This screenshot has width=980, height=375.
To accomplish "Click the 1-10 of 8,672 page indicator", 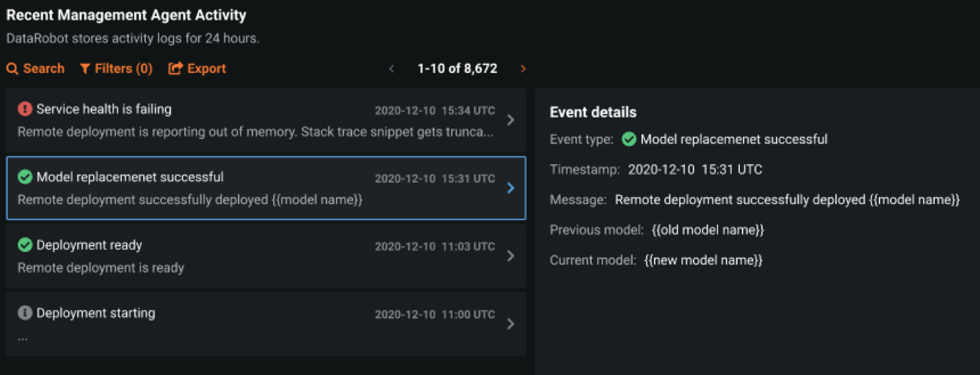I will tap(457, 69).
